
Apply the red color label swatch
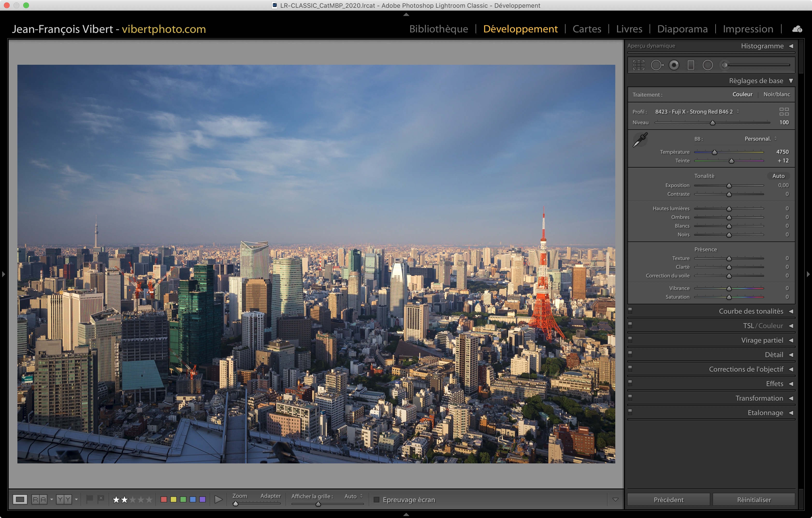164,499
